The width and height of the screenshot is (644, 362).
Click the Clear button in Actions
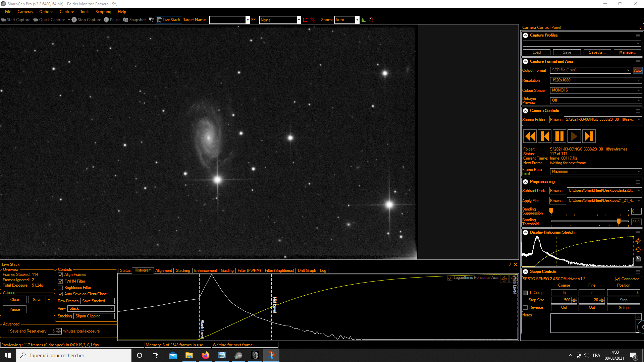click(15, 300)
